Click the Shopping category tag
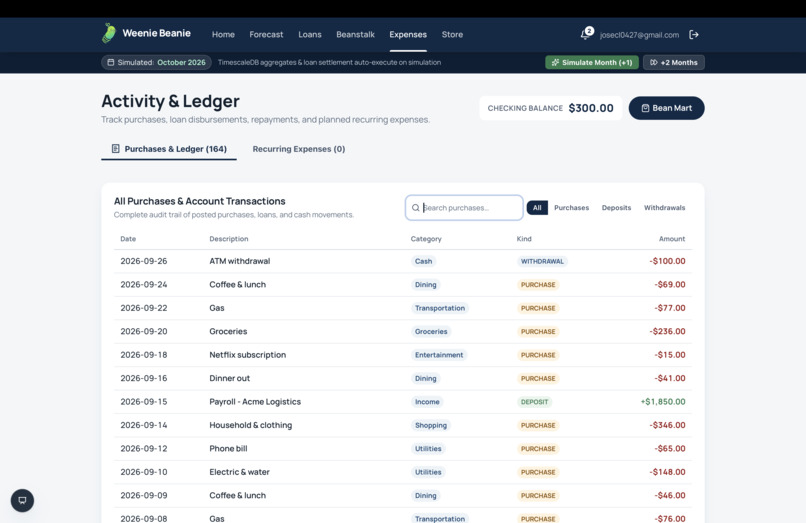 point(431,425)
